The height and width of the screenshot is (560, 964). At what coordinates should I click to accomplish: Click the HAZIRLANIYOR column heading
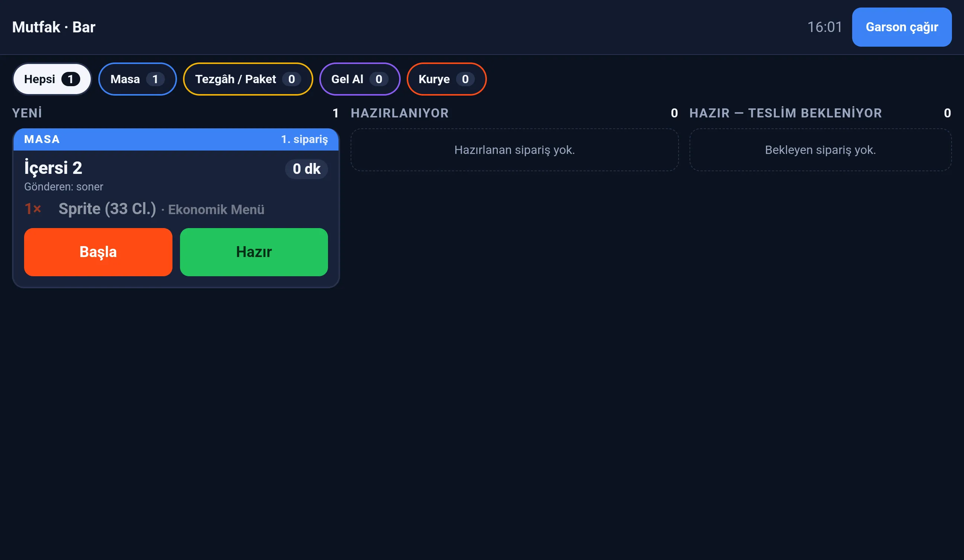[400, 113]
